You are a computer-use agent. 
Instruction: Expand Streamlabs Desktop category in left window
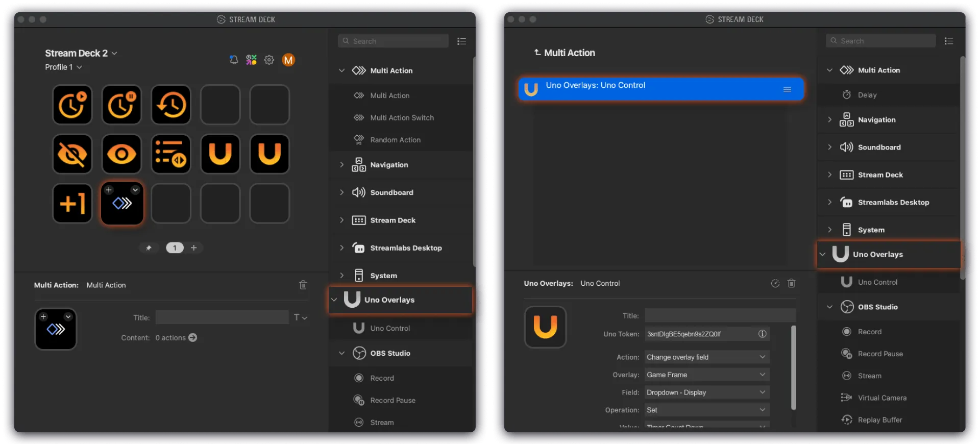coord(341,248)
